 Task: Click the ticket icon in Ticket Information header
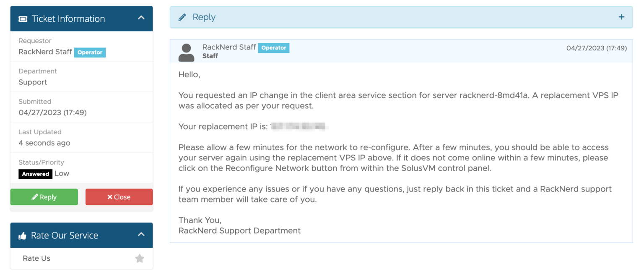coord(22,18)
